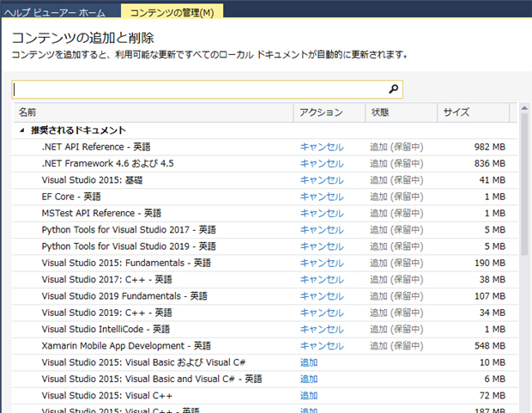Click the 836 MB size value
This screenshot has height=413, width=532.
490,164
